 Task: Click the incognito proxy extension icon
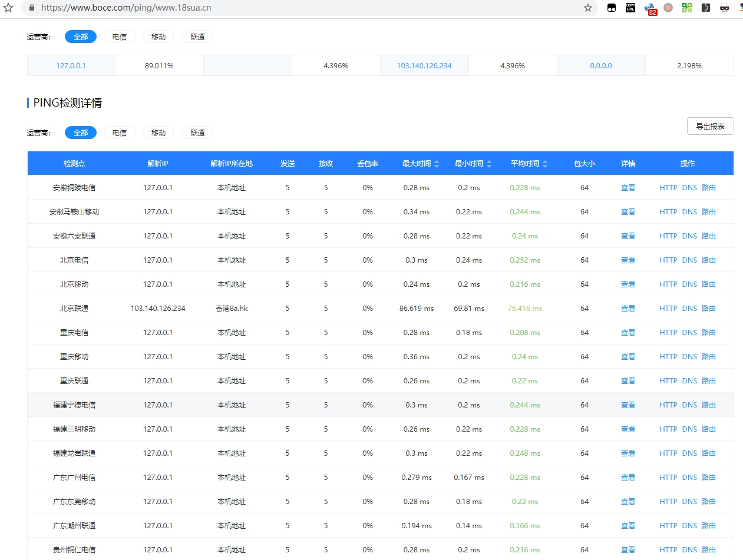pos(724,8)
